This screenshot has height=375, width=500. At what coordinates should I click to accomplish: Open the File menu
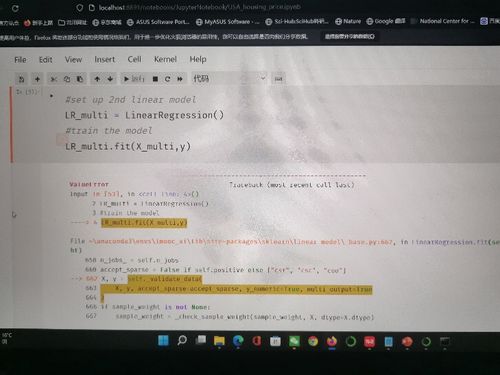click(x=20, y=60)
